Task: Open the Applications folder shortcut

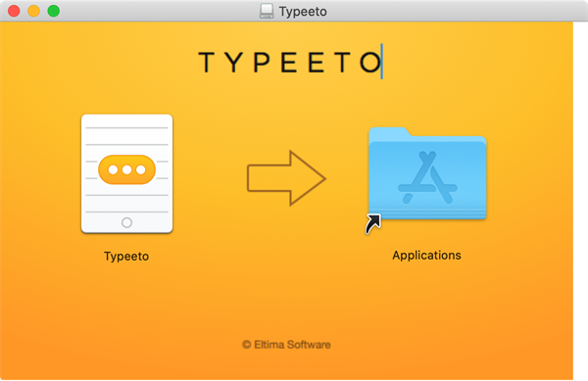Action: point(427,180)
